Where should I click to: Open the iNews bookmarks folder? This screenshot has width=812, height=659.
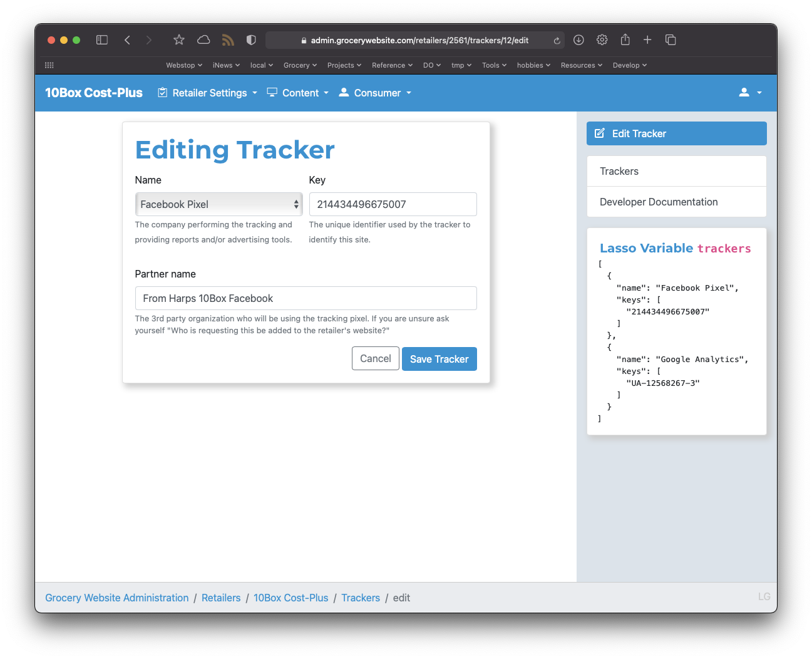(226, 65)
